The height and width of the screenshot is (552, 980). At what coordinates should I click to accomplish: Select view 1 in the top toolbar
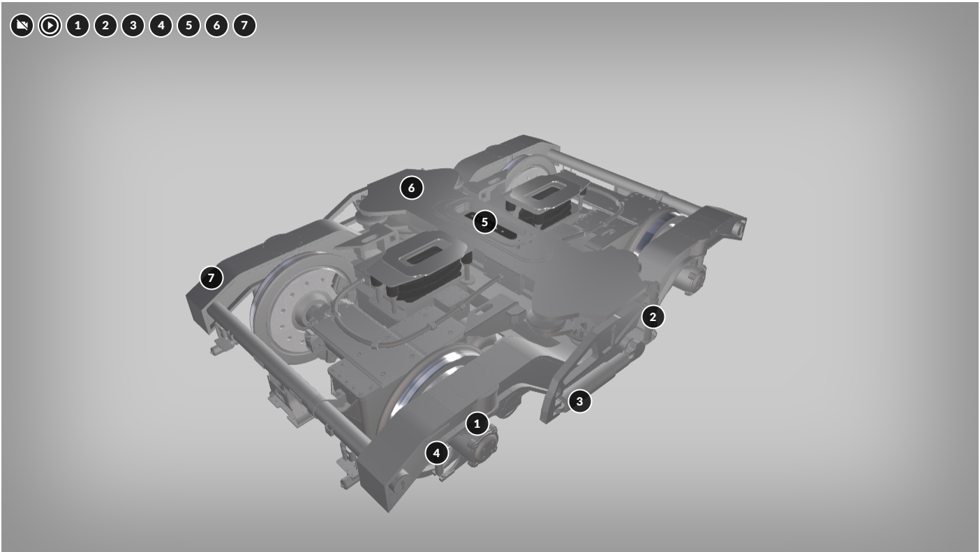(x=77, y=26)
